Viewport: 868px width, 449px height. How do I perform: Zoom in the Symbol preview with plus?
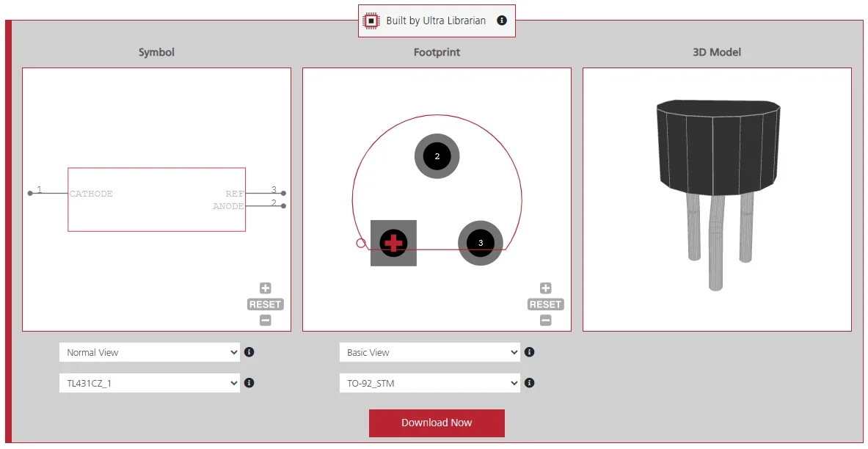tap(265, 288)
